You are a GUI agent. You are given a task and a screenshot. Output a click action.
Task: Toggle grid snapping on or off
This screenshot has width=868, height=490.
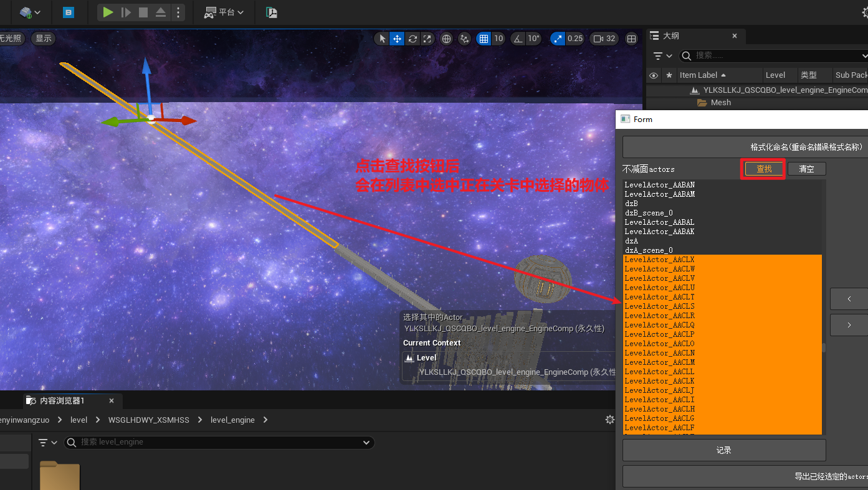pos(484,39)
